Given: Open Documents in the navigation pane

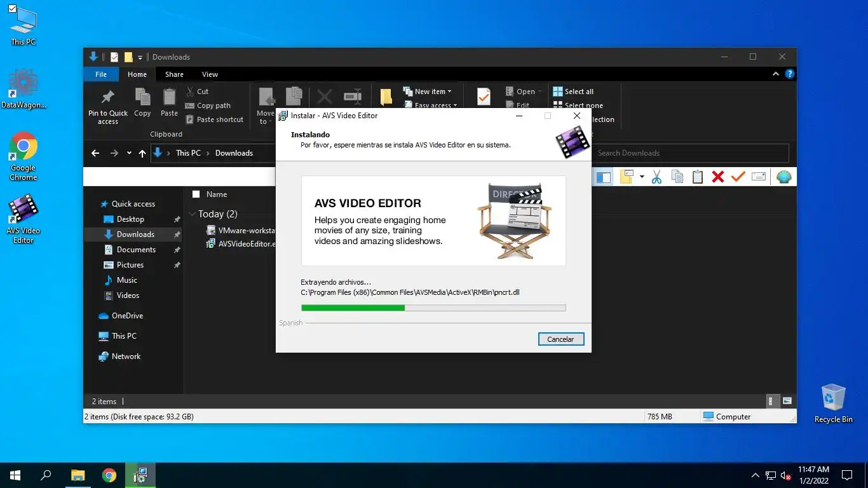Looking at the screenshot, I should 136,250.
